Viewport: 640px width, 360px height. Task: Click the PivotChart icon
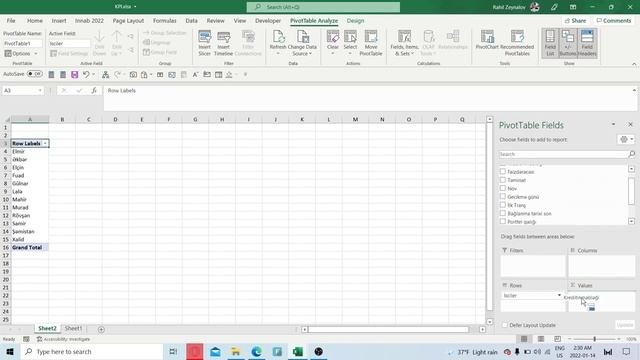pyautogui.click(x=487, y=41)
